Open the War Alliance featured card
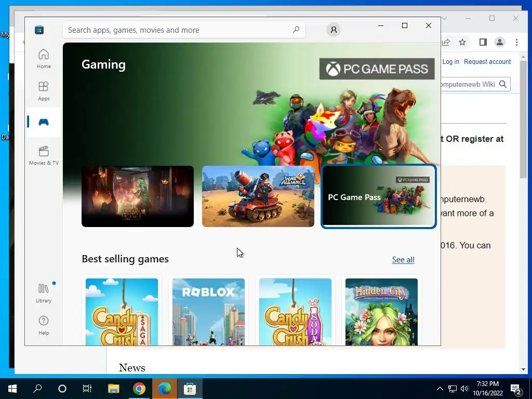 click(258, 196)
